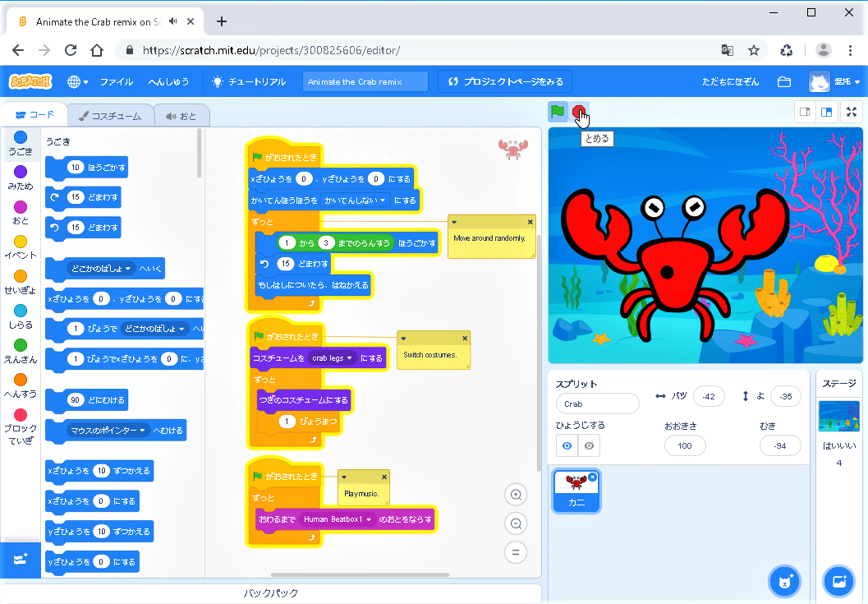Show the sprite with eye icon
868x604 pixels.
[x=567, y=445]
